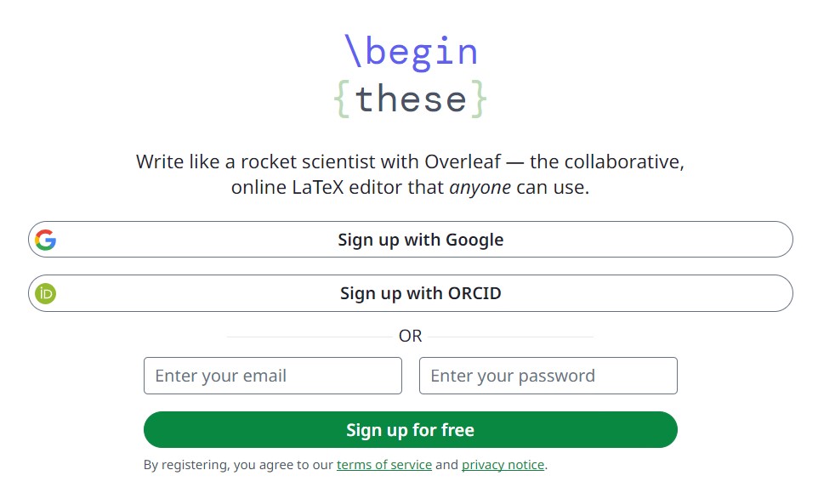Screen dimensions: 818x504
Task: Click the italic word anyone in the tagline
Action: pyautogui.click(x=480, y=187)
